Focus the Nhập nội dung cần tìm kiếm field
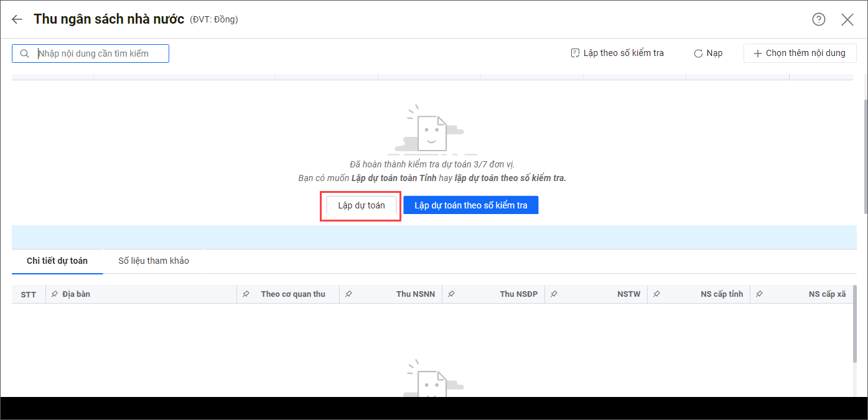This screenshot has width=868, height=420. tap(100, 54)
